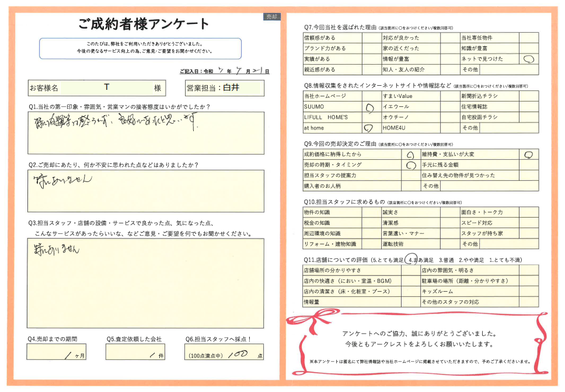Screen dimensions: 565x392
Task: Toggle the 売却の時期・タイミング circle
Action: pos(410,165)
